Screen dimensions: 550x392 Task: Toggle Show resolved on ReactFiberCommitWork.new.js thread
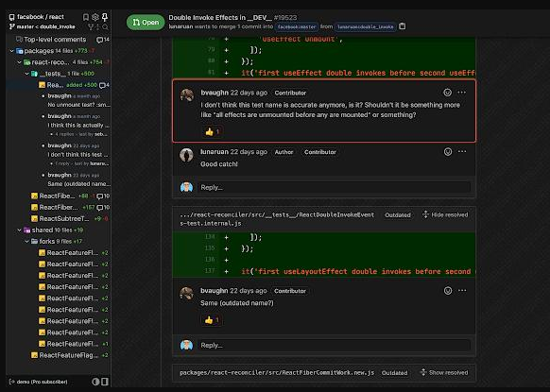[x=444, y=372]
